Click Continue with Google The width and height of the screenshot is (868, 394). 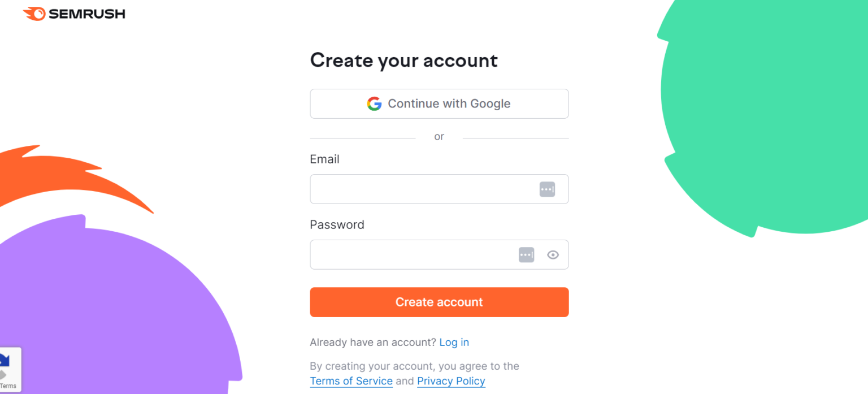tap(439, 103)
